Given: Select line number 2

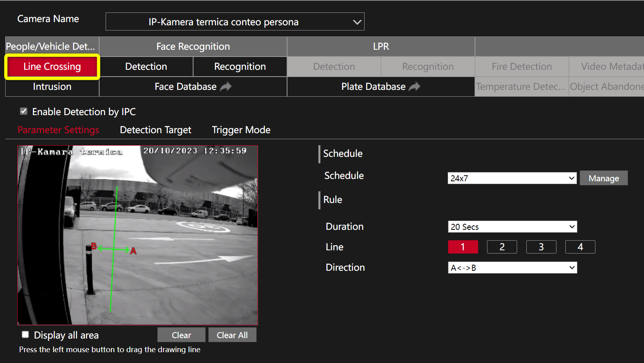Looking at the screenshot, I should (x=502, y=247).
